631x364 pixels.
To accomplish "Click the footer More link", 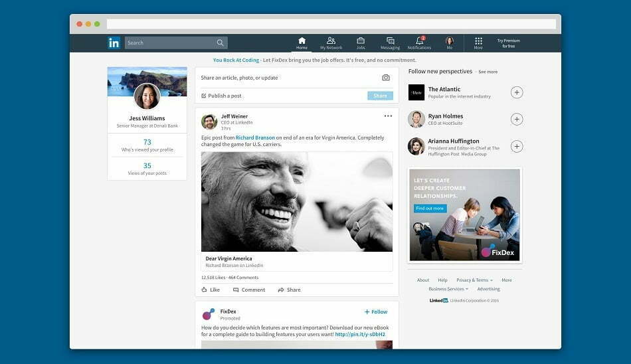I will pos(507,280).
